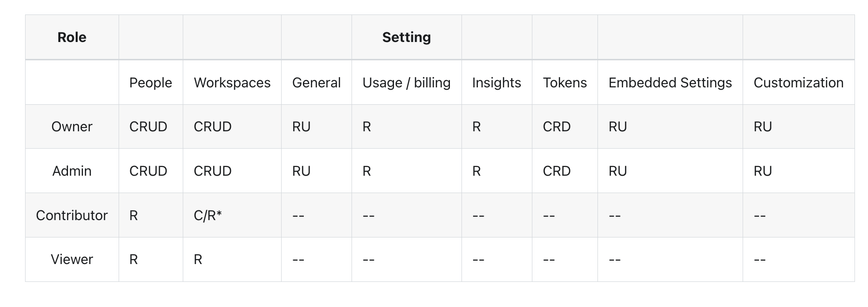The image size is (868, 307).
Task: Select the People column label
Action: 150,83
